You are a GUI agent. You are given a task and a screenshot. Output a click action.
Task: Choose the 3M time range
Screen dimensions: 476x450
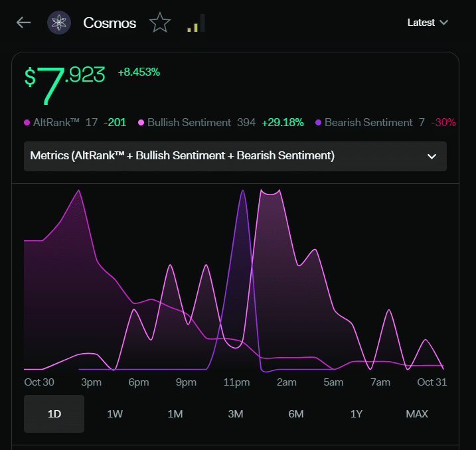[x=236, y=413]
